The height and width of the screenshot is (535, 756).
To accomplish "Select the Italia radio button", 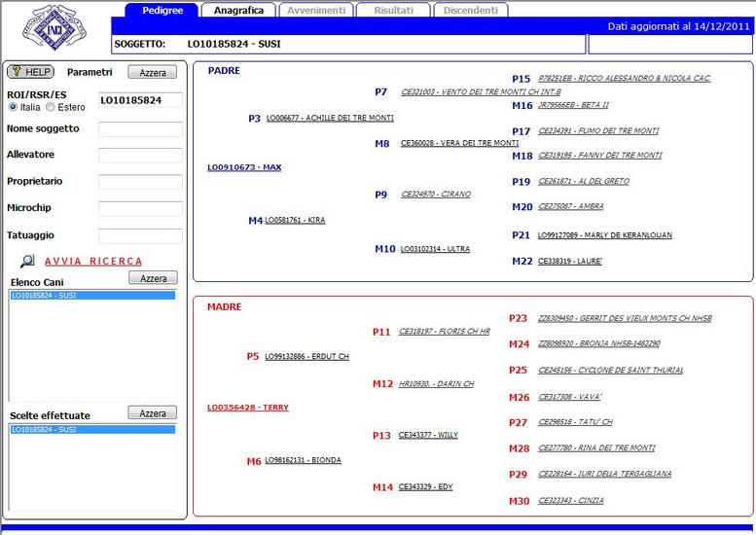I will (13, 107).
